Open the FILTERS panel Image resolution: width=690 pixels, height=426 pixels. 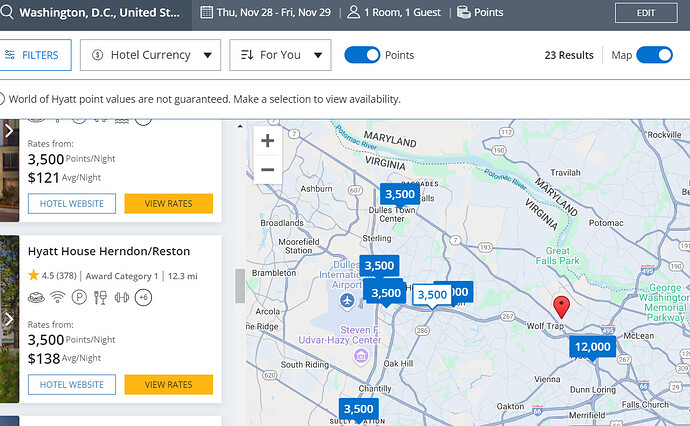click(x=34, y=55)
